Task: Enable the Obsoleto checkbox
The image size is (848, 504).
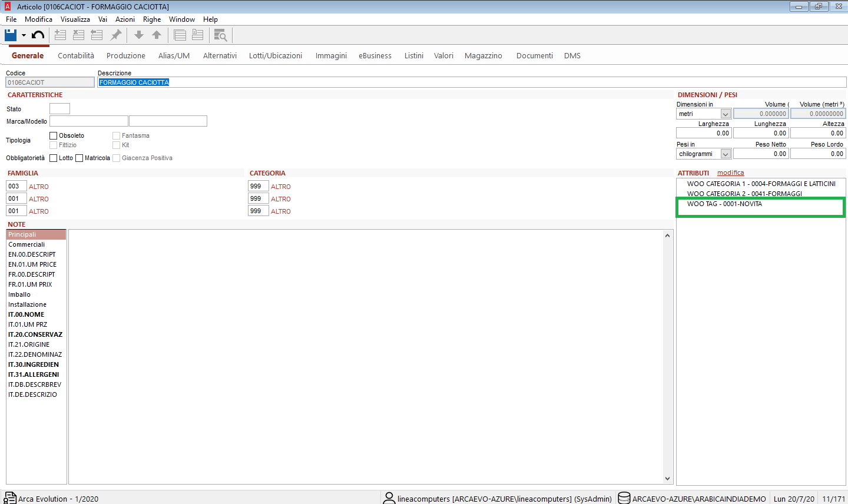Action: pos(54,136)
